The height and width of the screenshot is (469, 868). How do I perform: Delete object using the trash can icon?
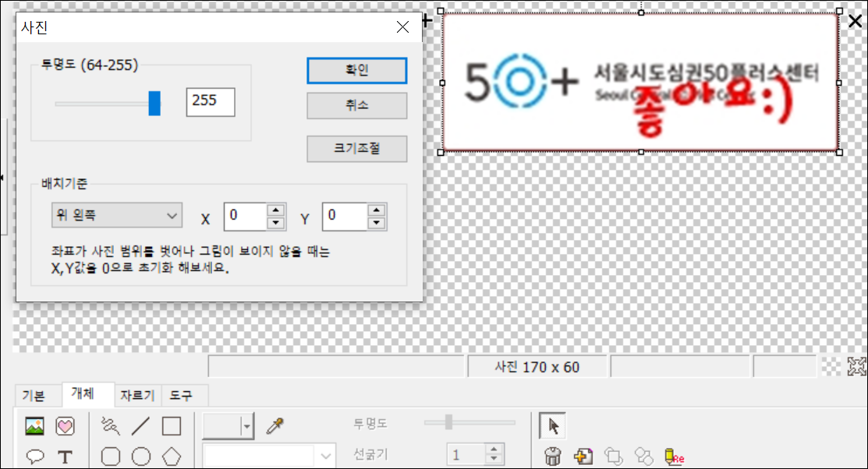pyautogui.click(x=552, y=457)
